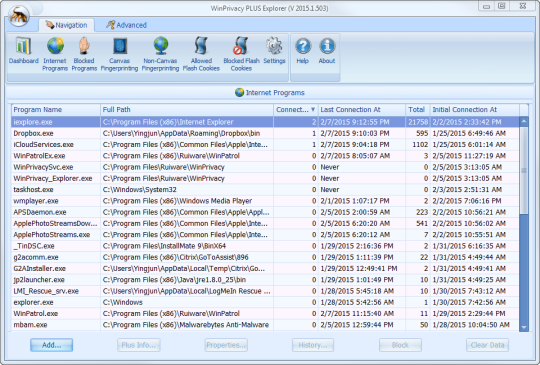Open the About info icon

[x=327, y=50]
